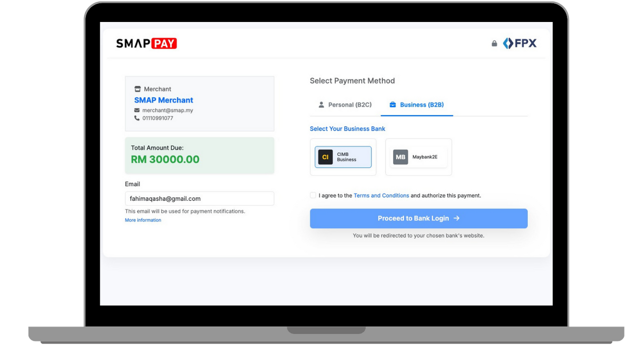The width and height of the screenshot is (644, 358).
Task: Click the arrow icon on Proceed button
Action: click(x=457, y=219)
